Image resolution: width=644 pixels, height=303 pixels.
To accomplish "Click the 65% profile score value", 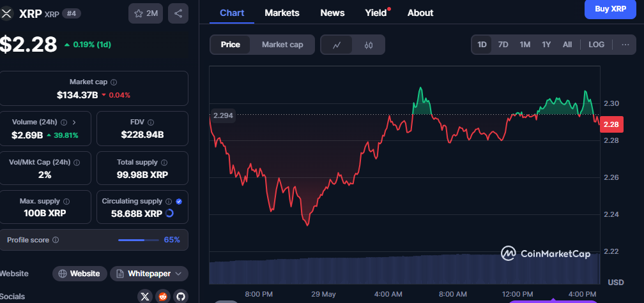I will (172, 240).
